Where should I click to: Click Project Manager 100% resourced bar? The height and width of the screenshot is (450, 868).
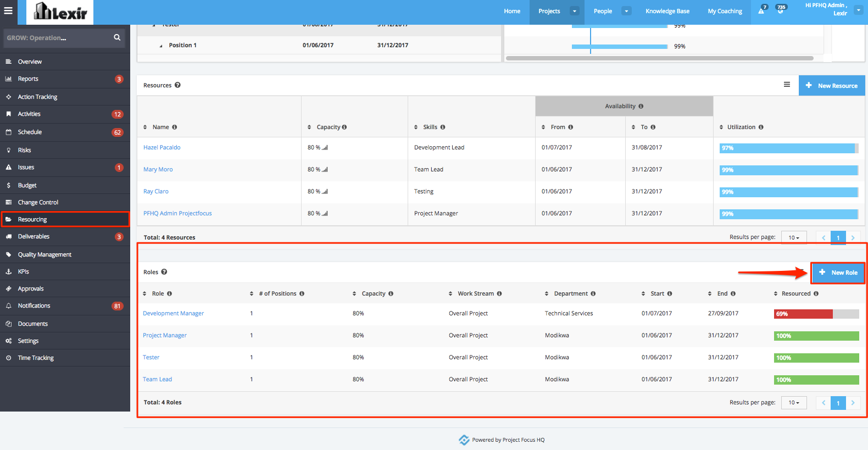(x=816, y=336)
